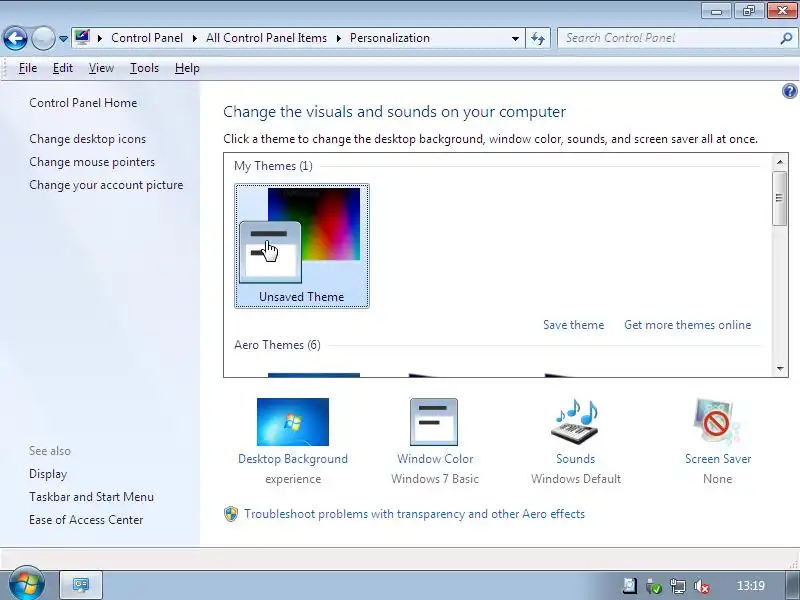
Task: Click Control Panel in the breadcrumb
Action: (x=147, y=38)
